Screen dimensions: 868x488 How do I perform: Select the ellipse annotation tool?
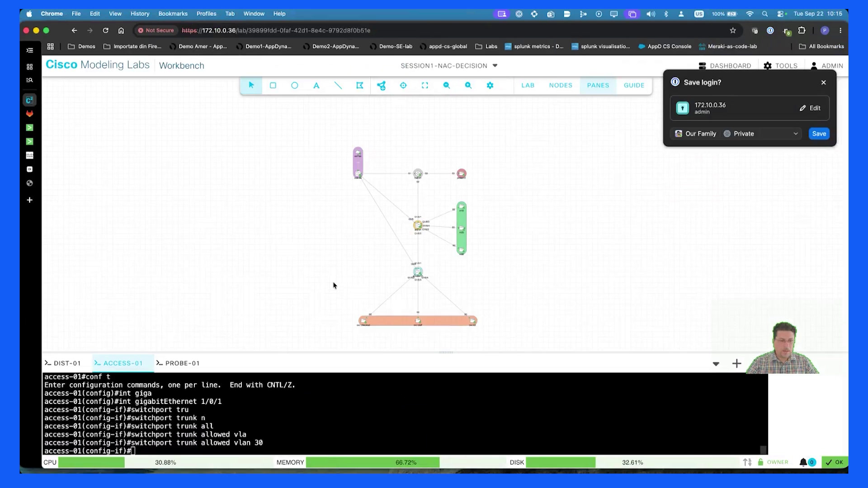pos(295,85)
